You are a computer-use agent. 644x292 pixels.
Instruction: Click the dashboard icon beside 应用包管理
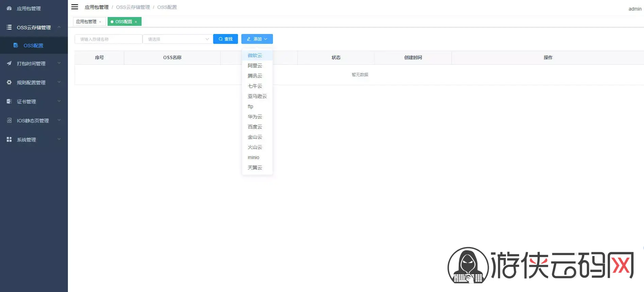pyautogui.click(x=9, y=8)
